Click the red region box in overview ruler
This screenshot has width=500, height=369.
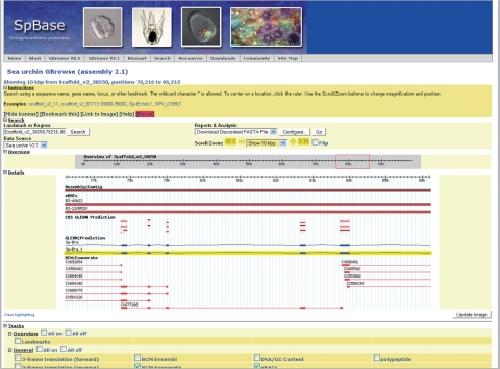352,161
